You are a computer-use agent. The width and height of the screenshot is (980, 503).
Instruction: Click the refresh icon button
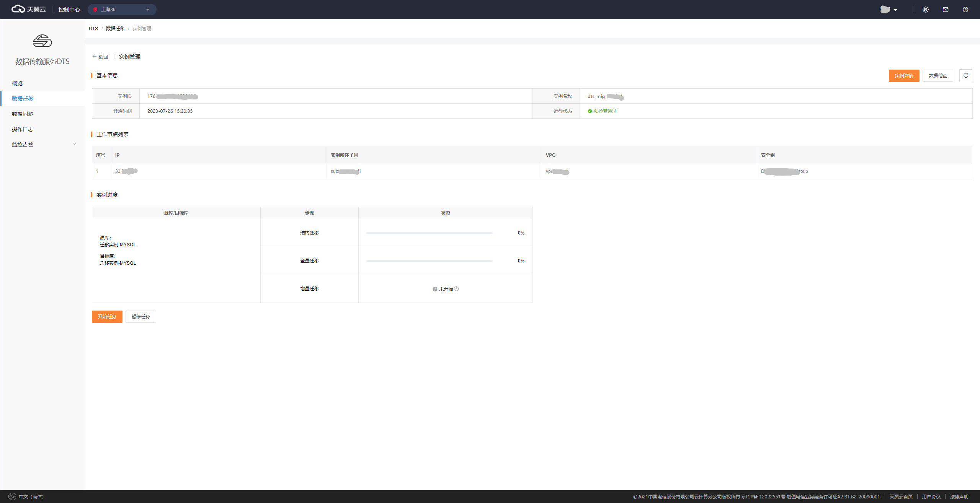pos(965,75)
